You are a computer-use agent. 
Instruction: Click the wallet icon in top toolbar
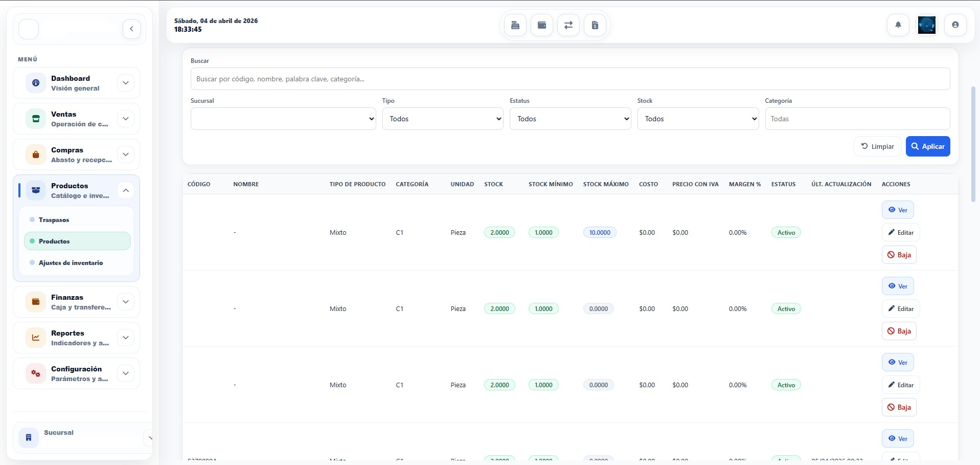point(542,25)
